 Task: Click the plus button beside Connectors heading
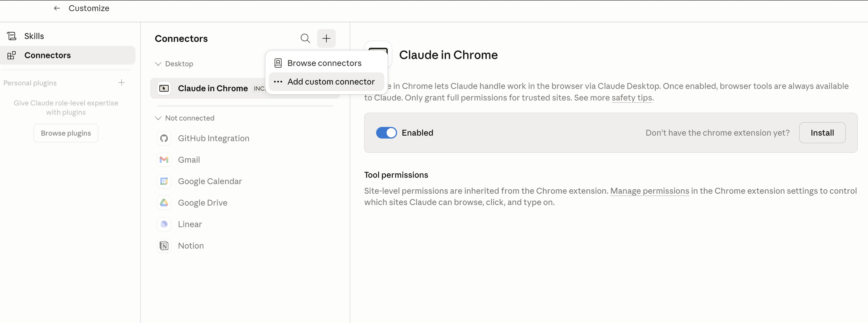coord(326,38)
